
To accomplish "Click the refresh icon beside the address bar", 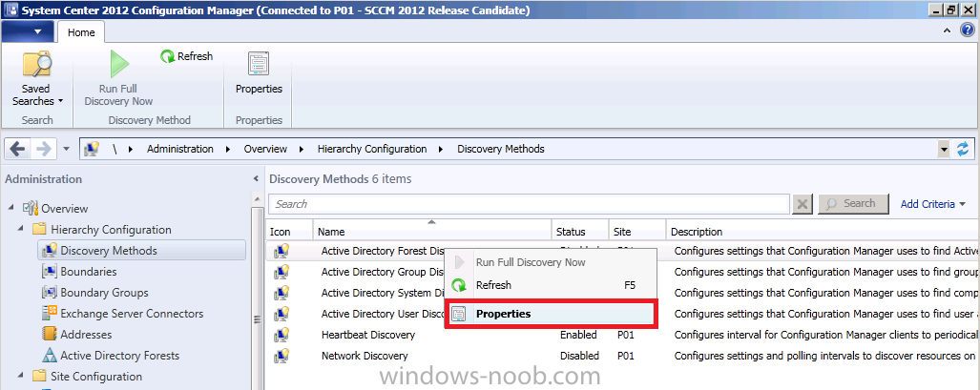I will 963,149.
